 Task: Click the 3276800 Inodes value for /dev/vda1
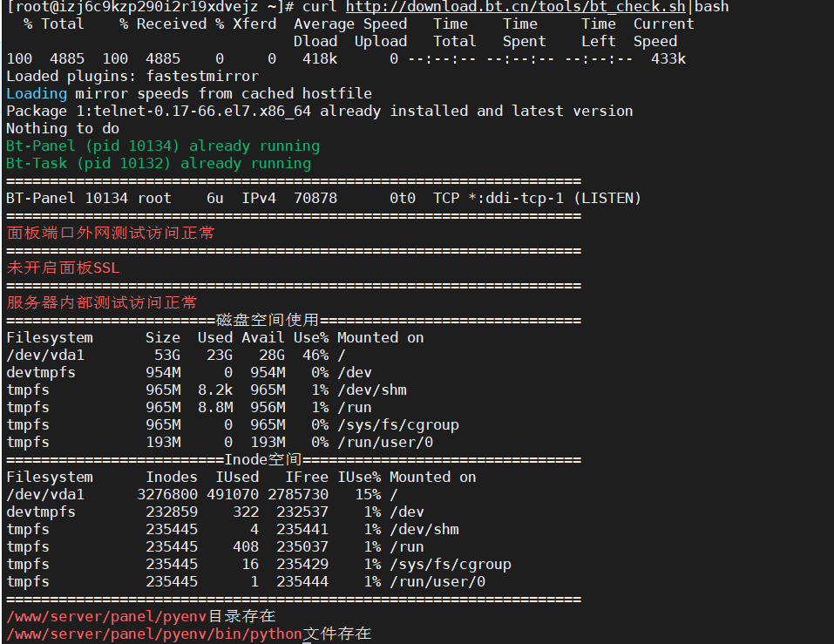167,495
